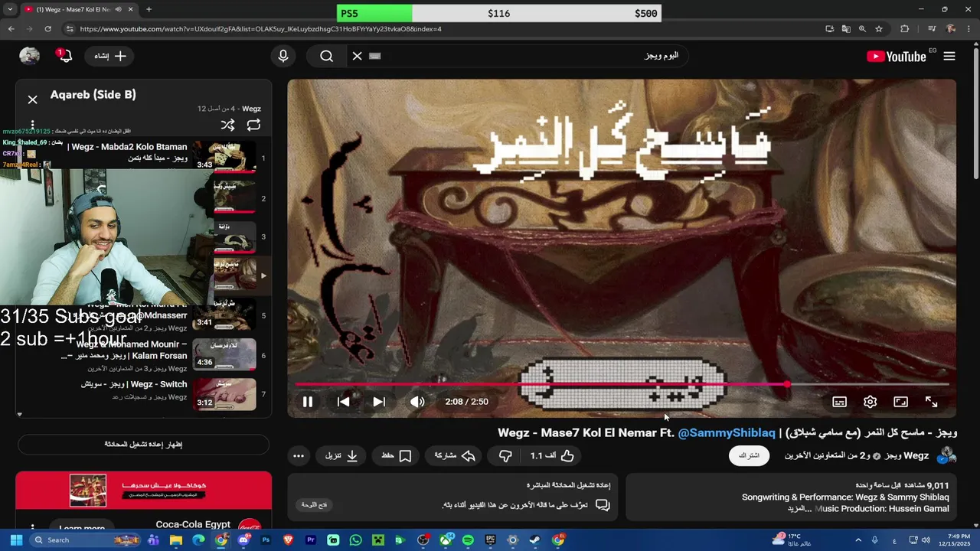Clear the search box with the X
The height and width of the screenshot is (551, 980).
357,56
